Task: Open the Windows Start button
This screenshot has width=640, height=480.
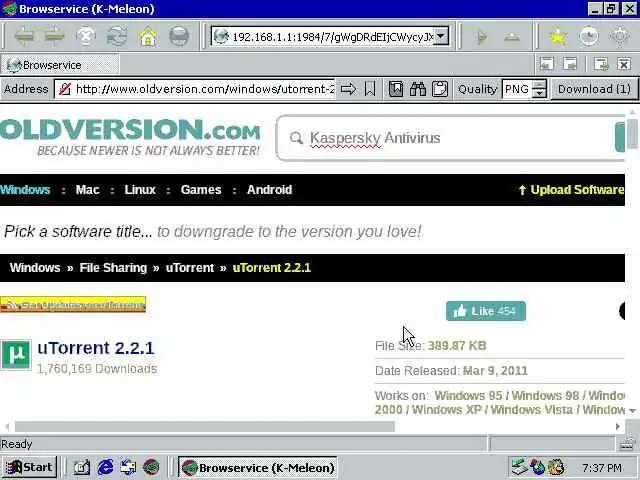Action: pyautogui.click(x=29, y=467)
